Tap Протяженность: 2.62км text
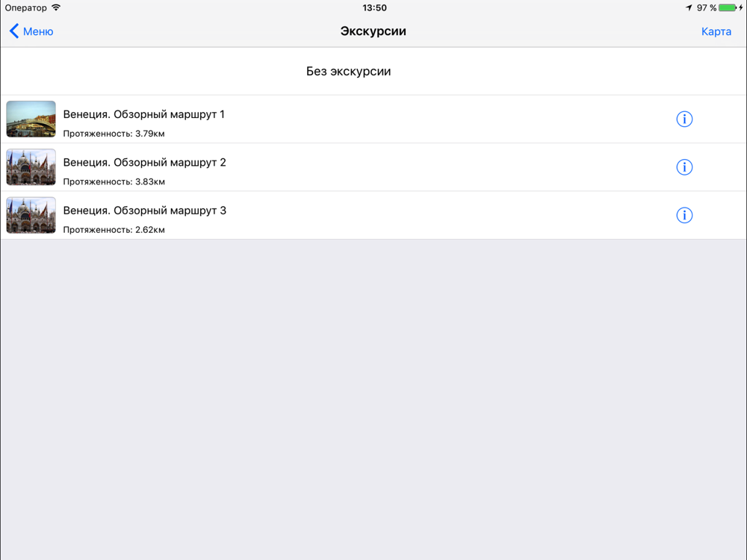This screenshot has height=560, width=747. point(114,230)
